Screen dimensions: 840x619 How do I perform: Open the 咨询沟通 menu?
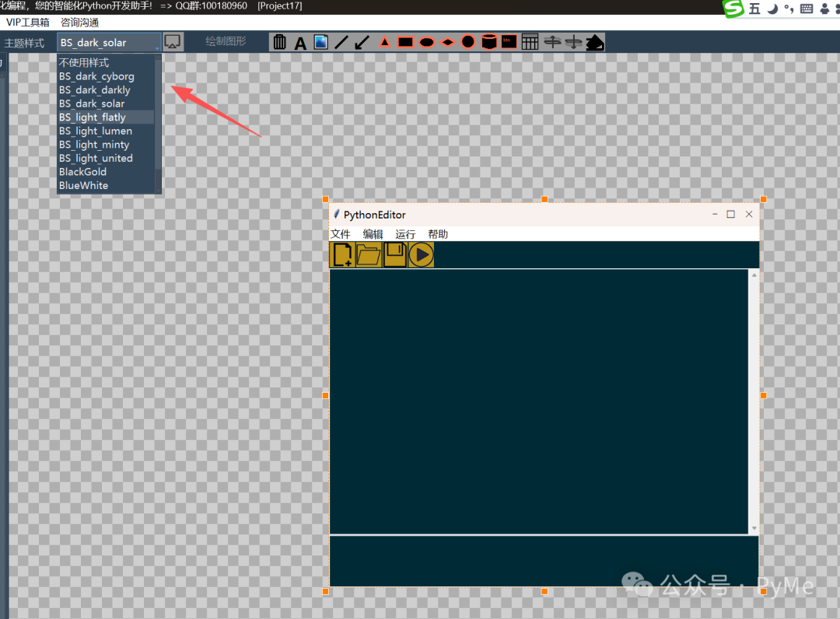tap(79, 22)
